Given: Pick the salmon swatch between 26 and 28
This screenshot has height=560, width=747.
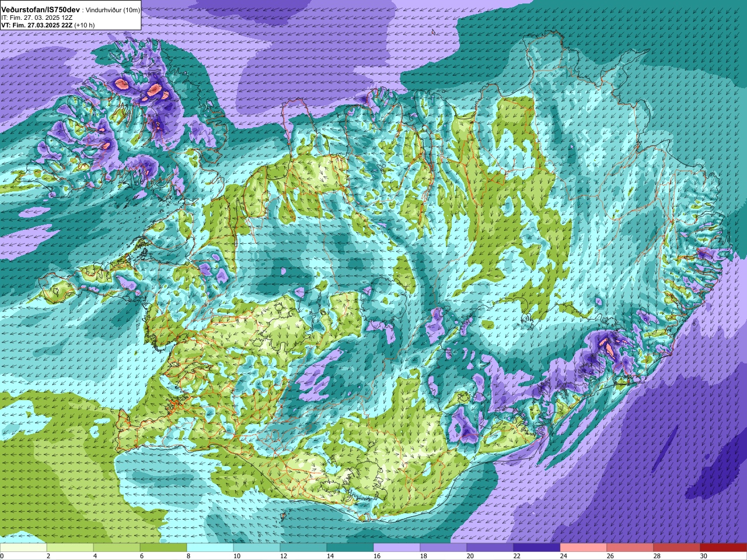Looking at the screenshot, I should point(630,548).
